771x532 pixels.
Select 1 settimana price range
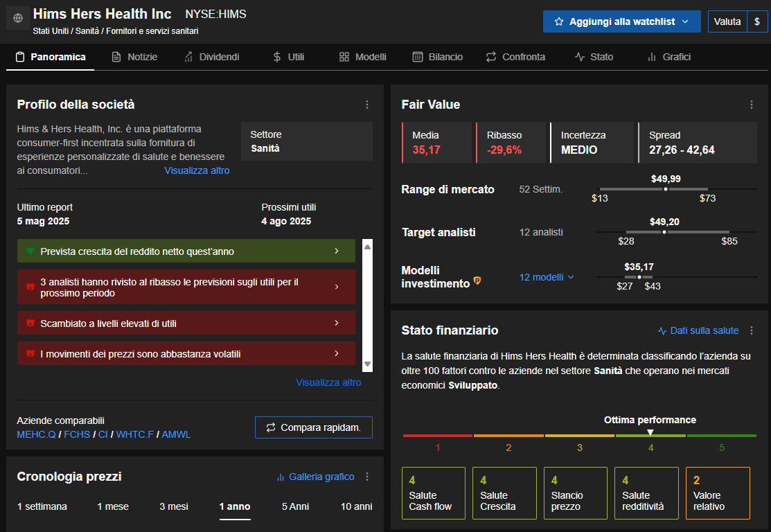click(x=42, y=506)
